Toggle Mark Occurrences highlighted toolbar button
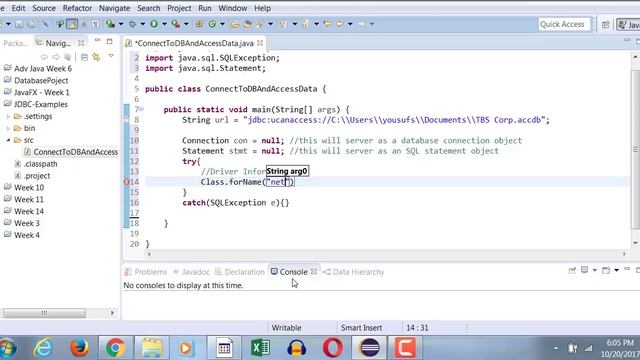Image resolution: width=640 pixels, height=360 pixels. tap(72, 24)
